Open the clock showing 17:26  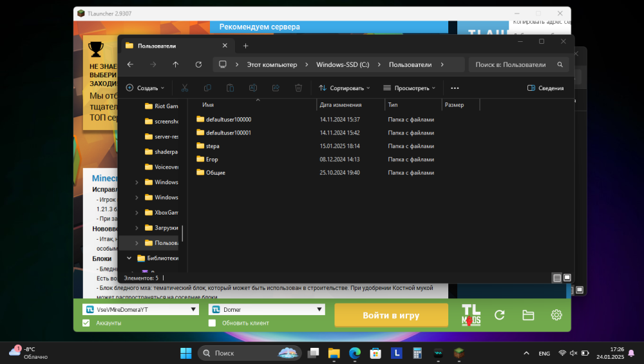tap(610, 353)
